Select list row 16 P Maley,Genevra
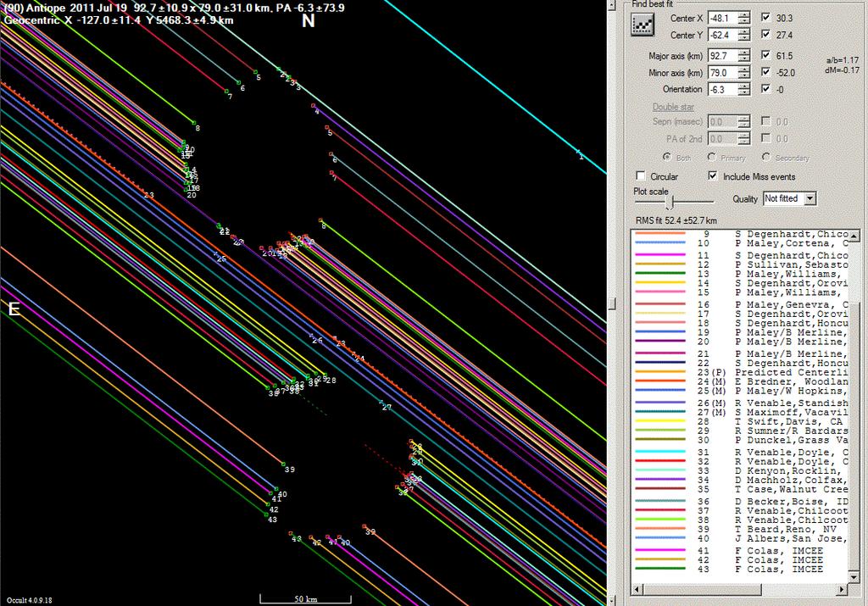 (x=739, y=305)
